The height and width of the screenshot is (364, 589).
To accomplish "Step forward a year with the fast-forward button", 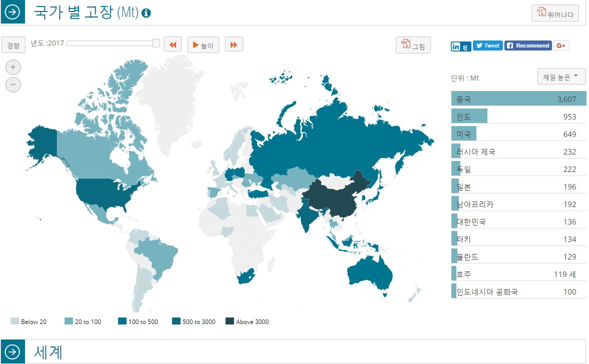I will coord(234,44).
